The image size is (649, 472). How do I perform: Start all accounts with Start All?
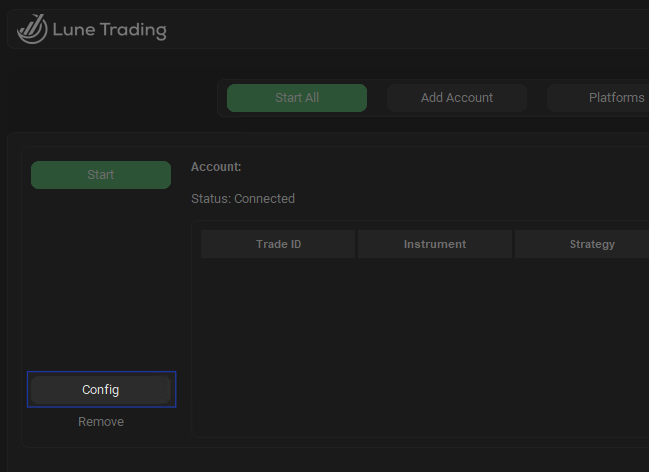click(x=297, y=98)
